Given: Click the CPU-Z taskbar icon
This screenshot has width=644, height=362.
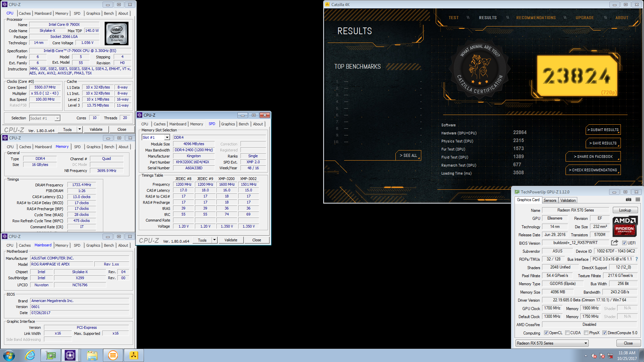Looking at the screenshot, I should pyautogui.click(x=70, y=355).
